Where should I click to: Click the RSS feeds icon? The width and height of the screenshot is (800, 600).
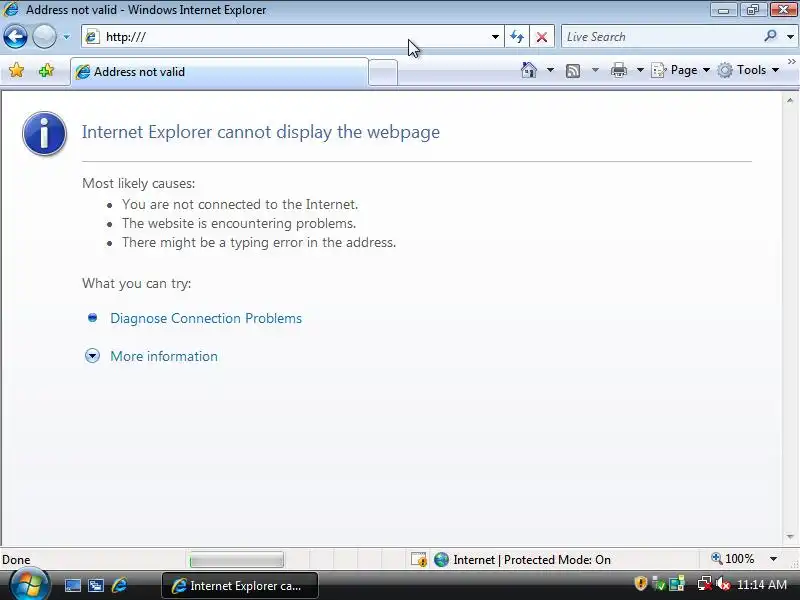(573, 70)
